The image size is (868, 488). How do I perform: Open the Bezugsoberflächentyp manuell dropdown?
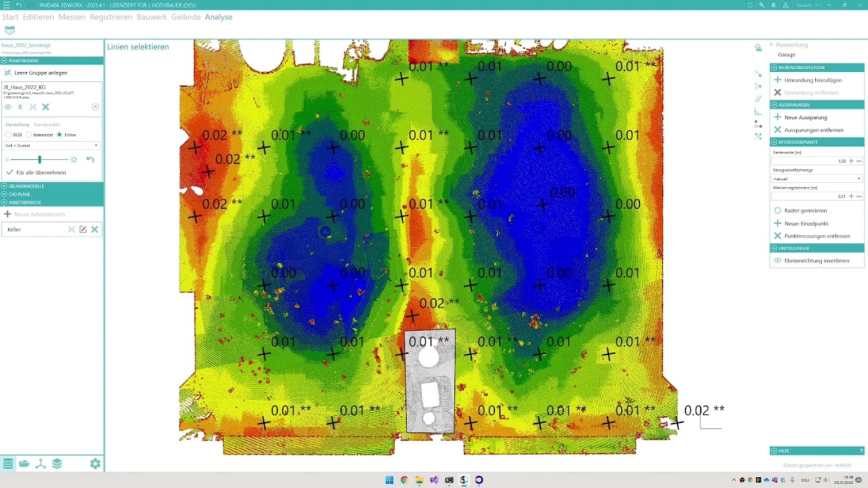[817, 179]
